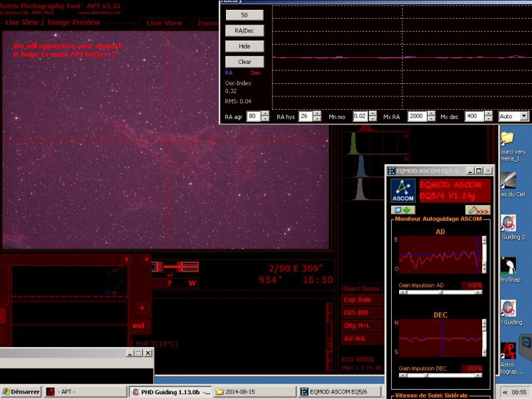Screen dimensions: 532x399
Task: Toggle the RA/Dec display in PHD history
Action: tap(245, 29)
